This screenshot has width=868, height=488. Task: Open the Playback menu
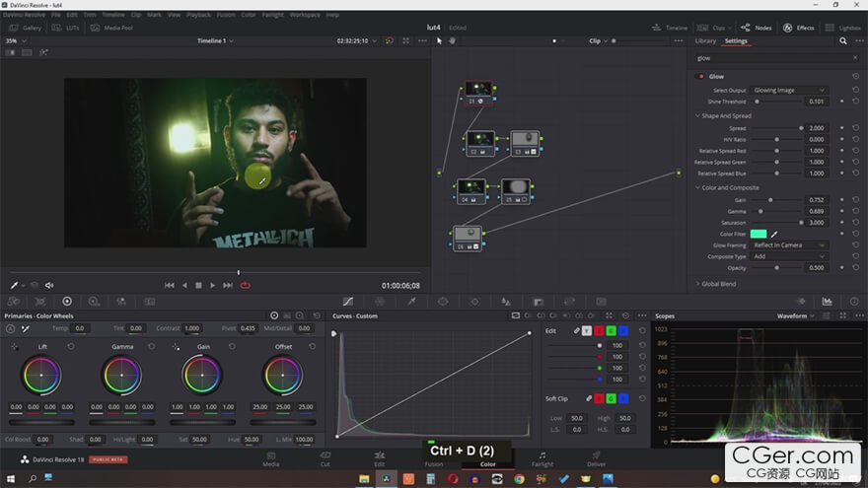click(x=198, y=15)
